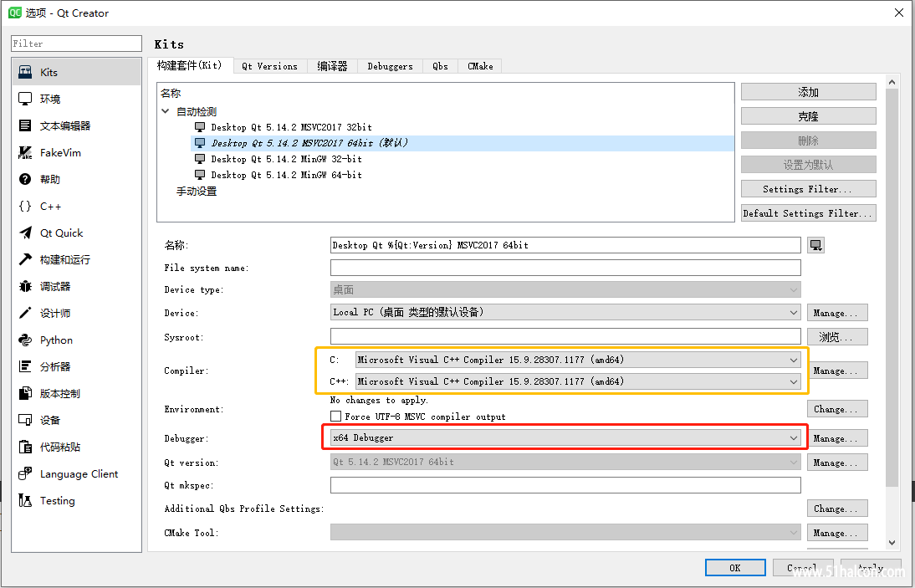The height and width of the screenshot is (588, 915).
Task: Open the C++ compiler dropdown
Action: pyautogui.click(x=578, y=381)
